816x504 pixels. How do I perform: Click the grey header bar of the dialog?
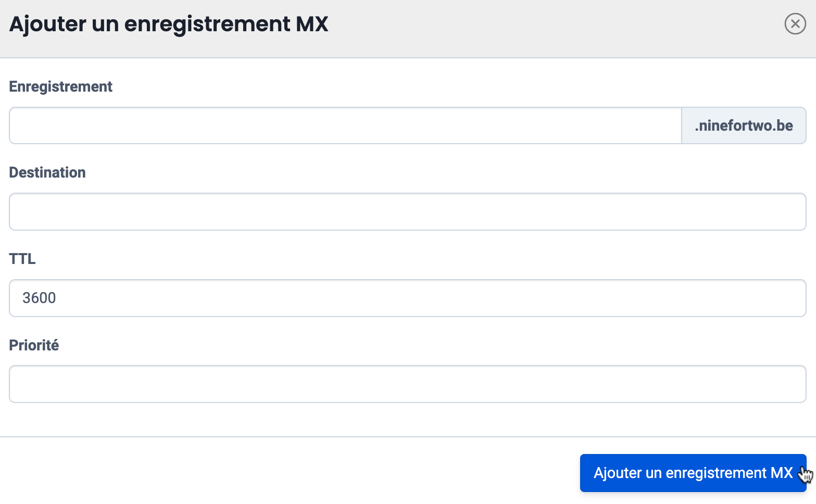coord(521,29)
